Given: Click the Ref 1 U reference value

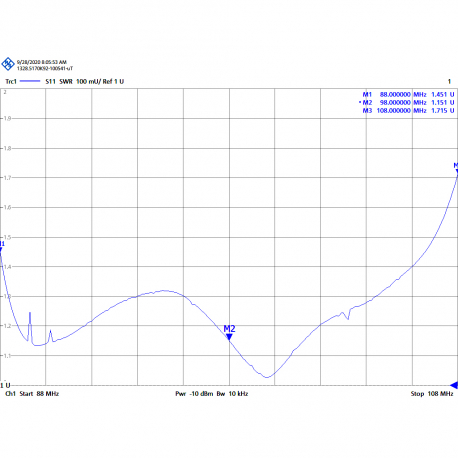Looking at the screenshot, I should [x=113, y=81].
